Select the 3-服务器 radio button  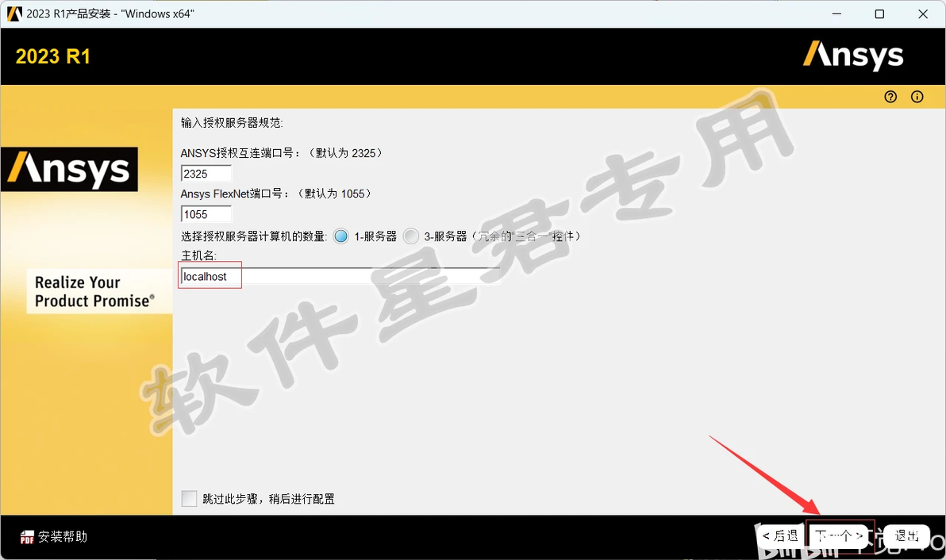[x=411, y=236]
